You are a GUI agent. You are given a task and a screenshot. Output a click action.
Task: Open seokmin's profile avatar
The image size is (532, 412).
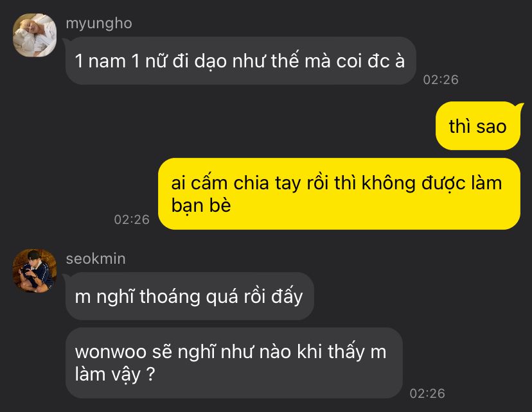35,271
